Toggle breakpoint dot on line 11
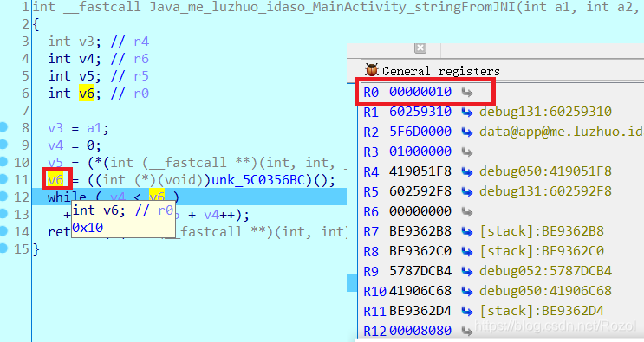Screen dimensions: 644x342 pyautogui.click(x=3, y=178)
